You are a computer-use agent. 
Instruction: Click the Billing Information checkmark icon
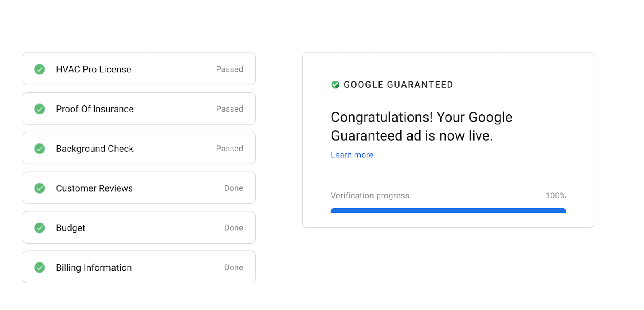pyautogui.click(x=39, y=267)
